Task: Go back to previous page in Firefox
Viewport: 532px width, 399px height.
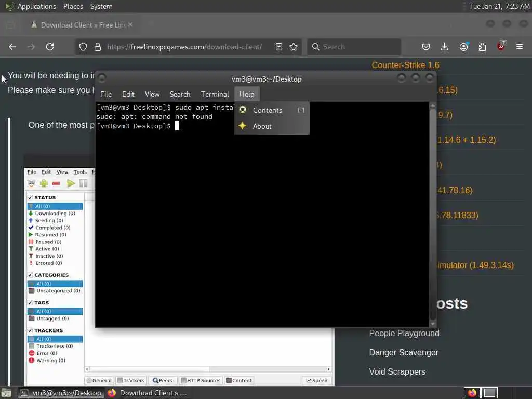Action: click(x=12, y=47)
